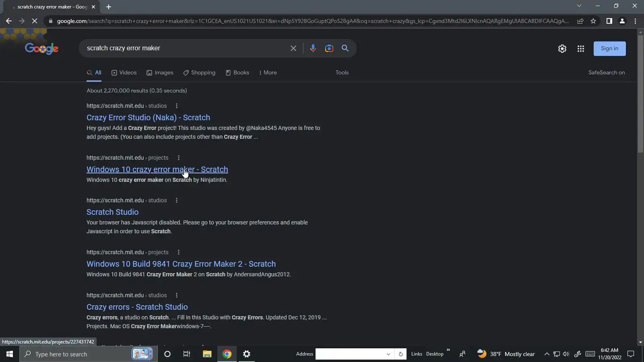
Task: Switch to Chrome on the taskbar
Action: coord(227,354)
